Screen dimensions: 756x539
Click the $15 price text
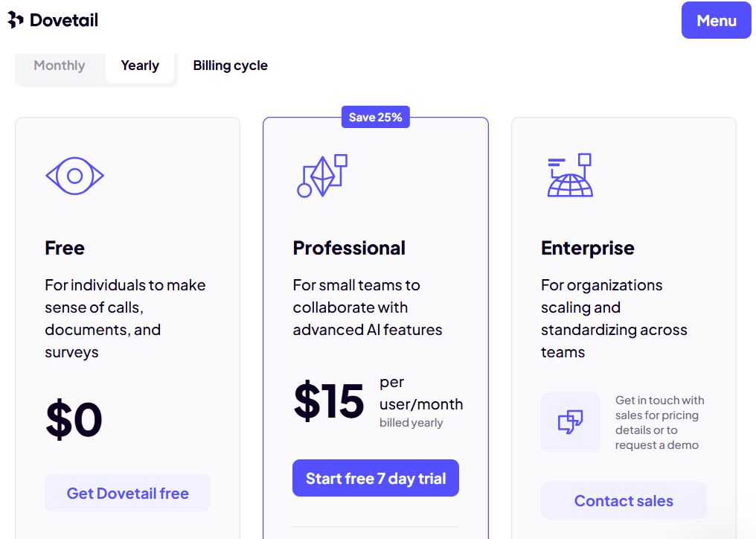329,401
